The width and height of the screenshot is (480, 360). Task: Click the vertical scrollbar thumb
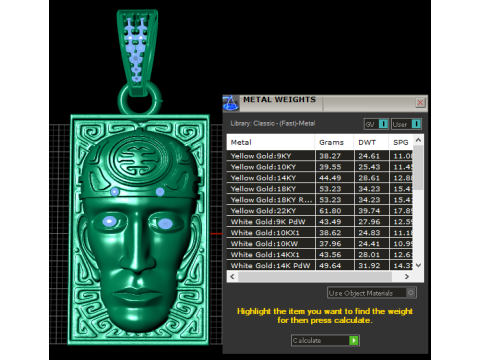[418, 168]
